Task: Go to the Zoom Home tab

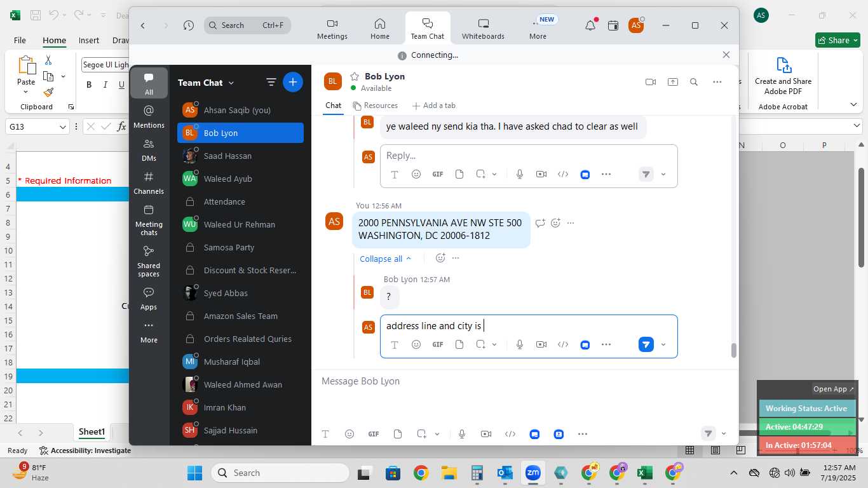Action: [x=380, y=29]
